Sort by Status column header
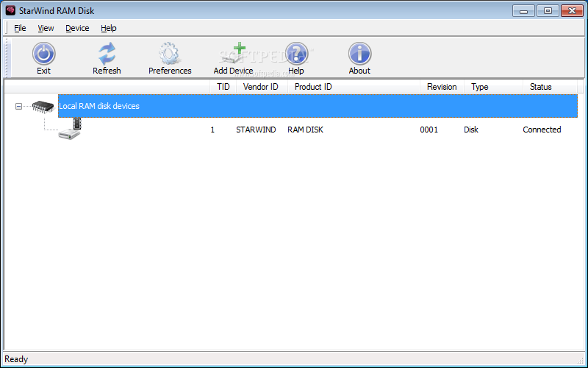Image resolution: width=588 pixels, height=368 pixels. (550, 87)
